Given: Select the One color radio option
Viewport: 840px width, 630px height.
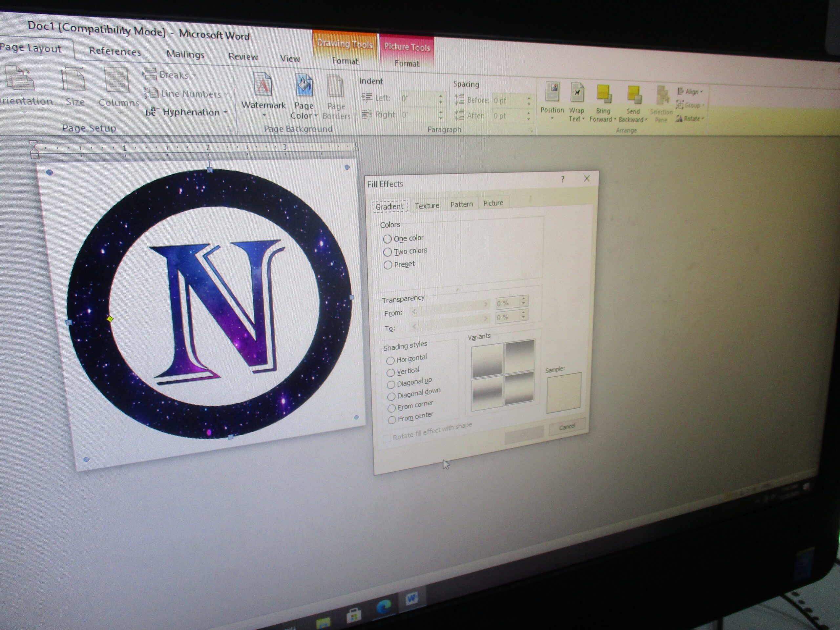Looking at the screenshot, I should click(x=387, y=239).
